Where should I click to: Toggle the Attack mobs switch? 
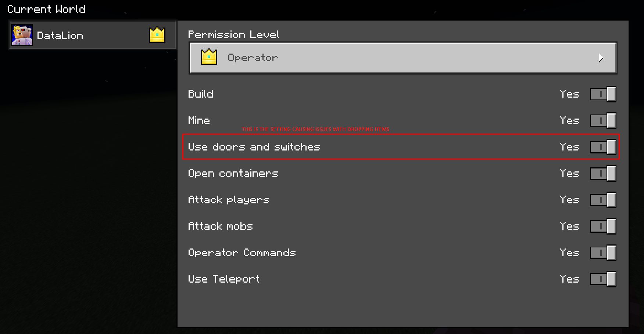point(603,226)
